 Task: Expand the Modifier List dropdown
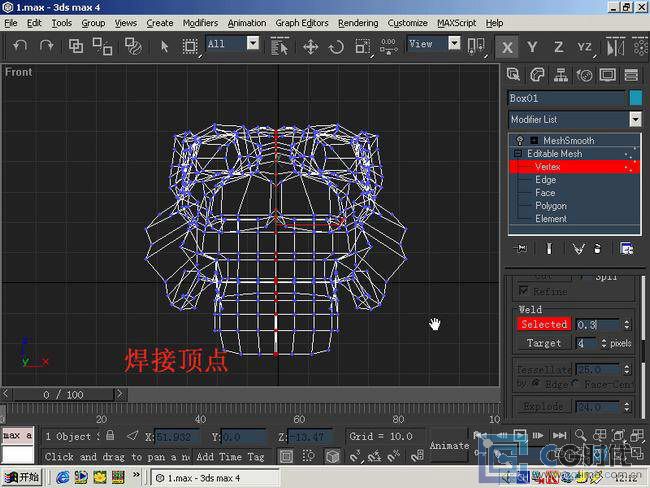635,119
